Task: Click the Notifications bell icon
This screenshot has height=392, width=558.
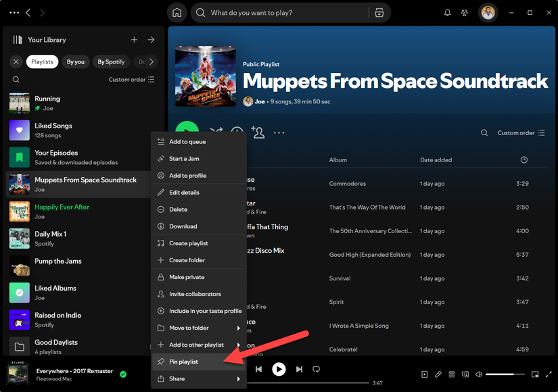Action: coord(446,12)
